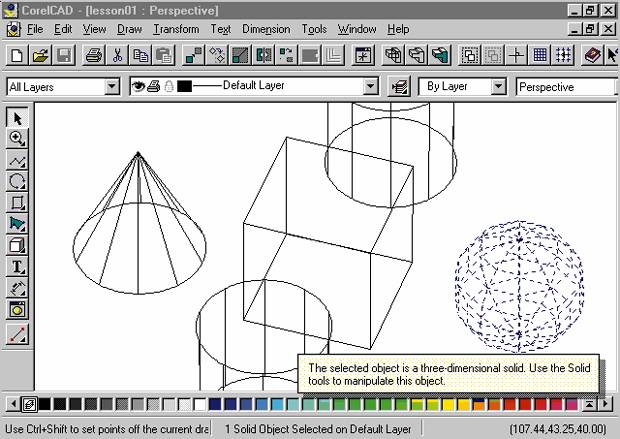The image size is (620, 439).
Task: Select the 3D Solid box tool
Action: [x=17, y=245]
